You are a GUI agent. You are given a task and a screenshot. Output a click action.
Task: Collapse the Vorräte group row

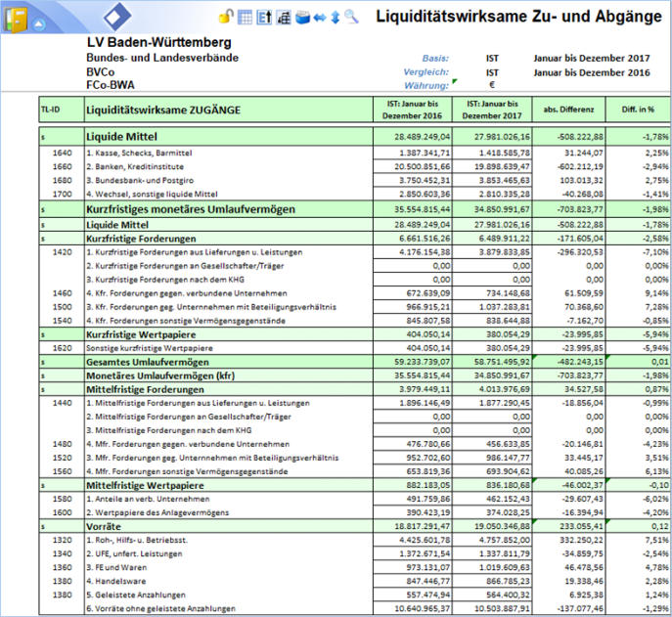pos(43,524)
